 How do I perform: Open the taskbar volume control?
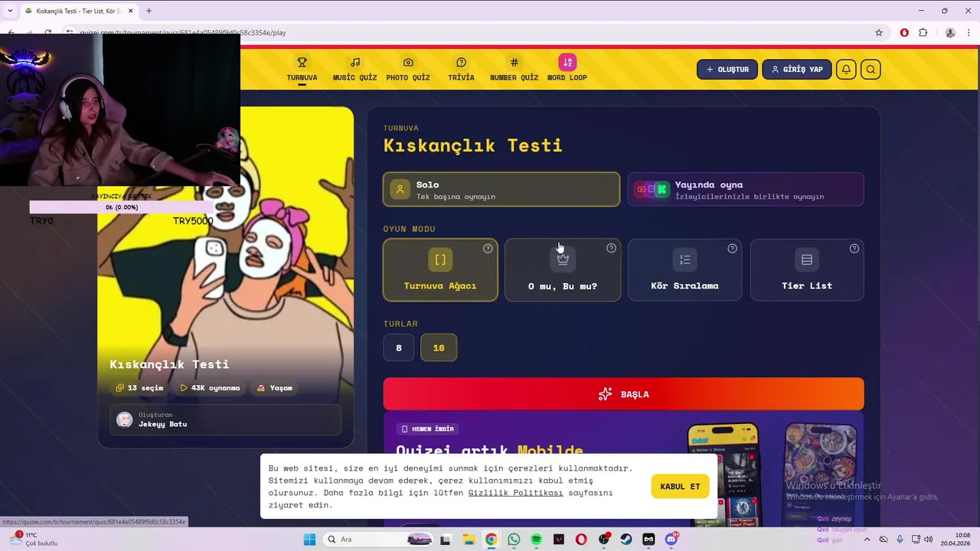pos(928,540)
